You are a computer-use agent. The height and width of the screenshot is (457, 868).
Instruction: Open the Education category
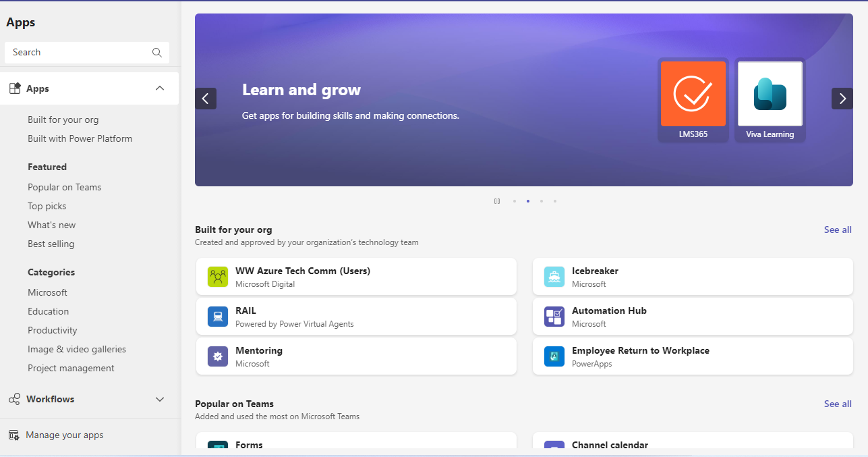coord(49,311)
